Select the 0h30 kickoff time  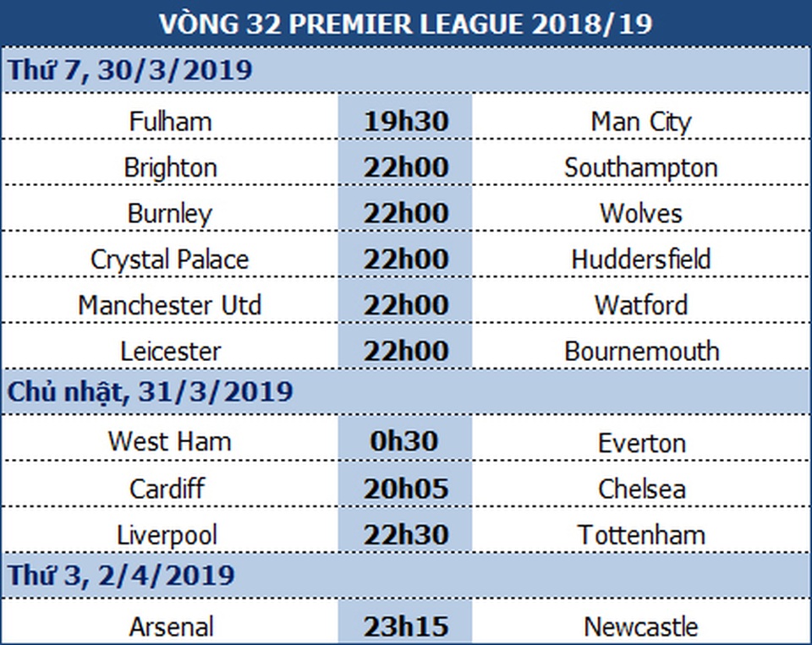[x=405, y=442]
